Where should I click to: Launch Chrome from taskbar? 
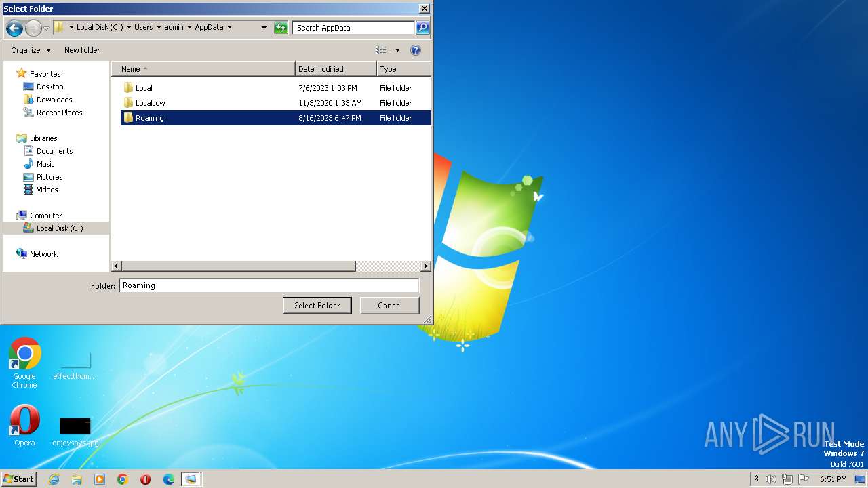pyautogui.click(x=123, y=479)
